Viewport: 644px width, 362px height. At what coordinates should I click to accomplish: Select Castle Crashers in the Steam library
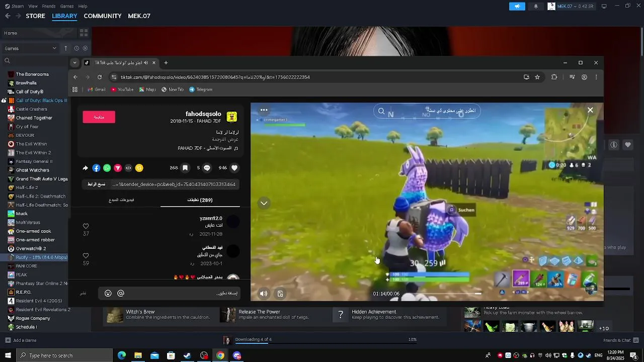pyautogui.click(x=31, y=109)
